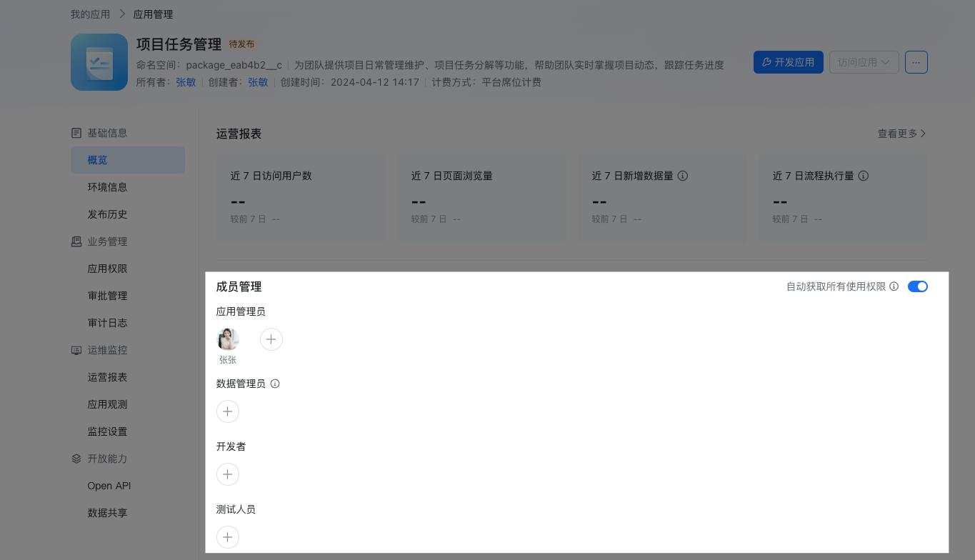Click plus icon under 数据管理员

tap(228, 411)
